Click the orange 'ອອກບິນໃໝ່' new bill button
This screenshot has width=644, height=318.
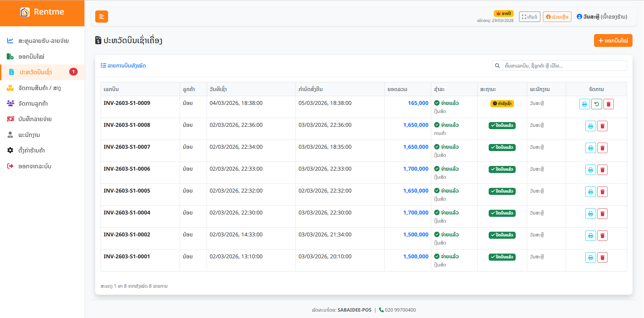pyautogui.click(x=613, y=40)
